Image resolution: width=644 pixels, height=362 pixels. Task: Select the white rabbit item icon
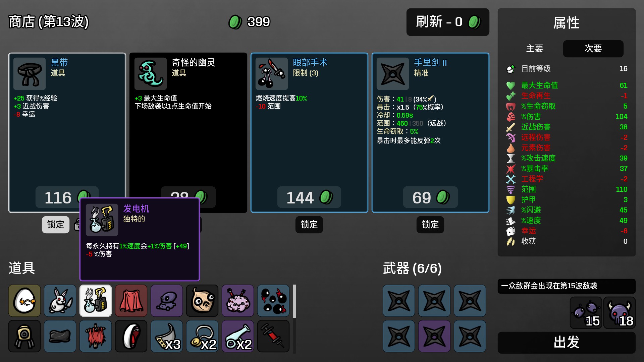pyautogui.click(x=60, y=301)
